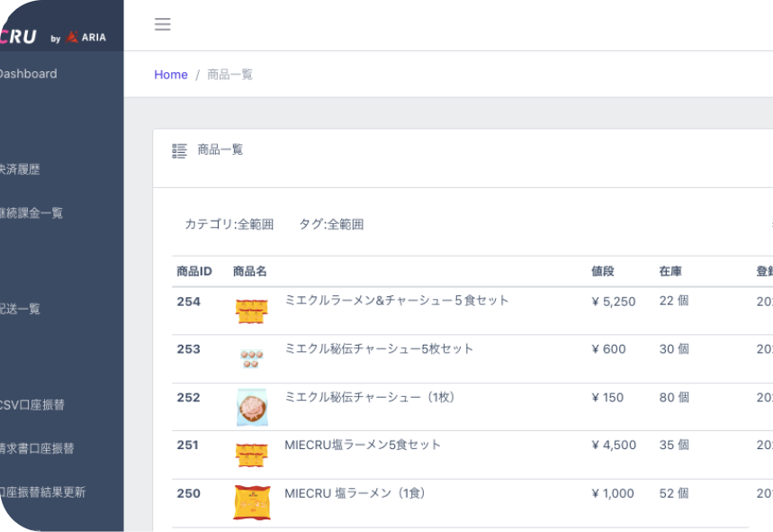
Task: Open 継続課金一覧 in the sidebar
Action: pos(31,213)
